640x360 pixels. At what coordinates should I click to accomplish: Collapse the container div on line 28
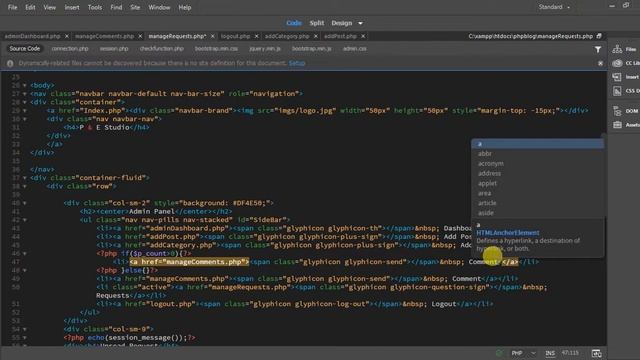[x=24, y=102]
